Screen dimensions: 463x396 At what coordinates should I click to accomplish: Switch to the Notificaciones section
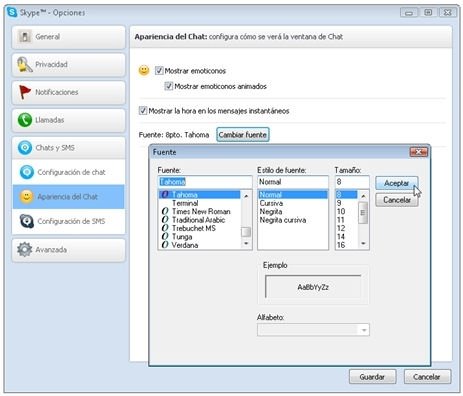click(69, 92)
